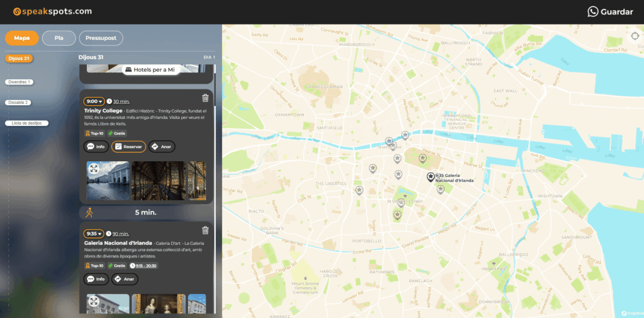Open the Pla tab
Screen dimensions: 644x318
click(x=58, y=38)
